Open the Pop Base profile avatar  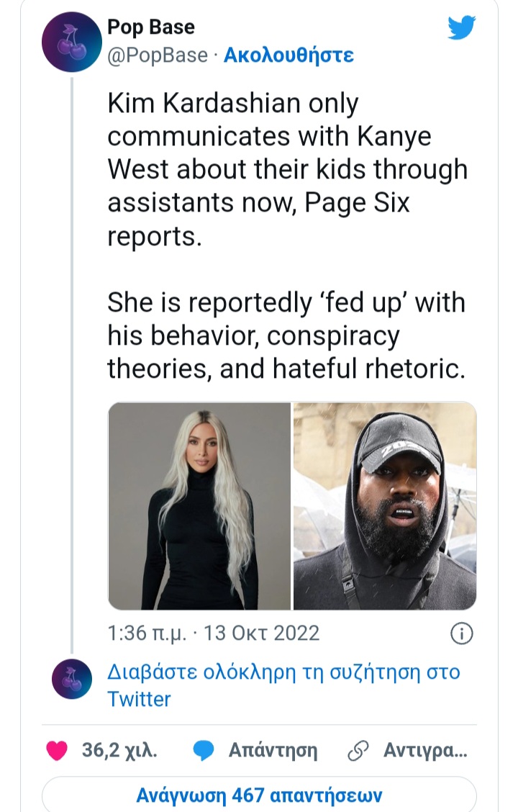tap(72, 42)
